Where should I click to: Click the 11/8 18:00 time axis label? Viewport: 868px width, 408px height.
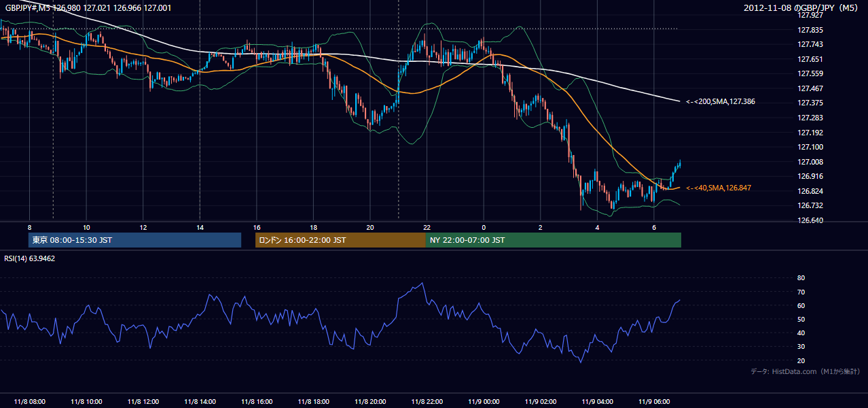pos(313,401)
